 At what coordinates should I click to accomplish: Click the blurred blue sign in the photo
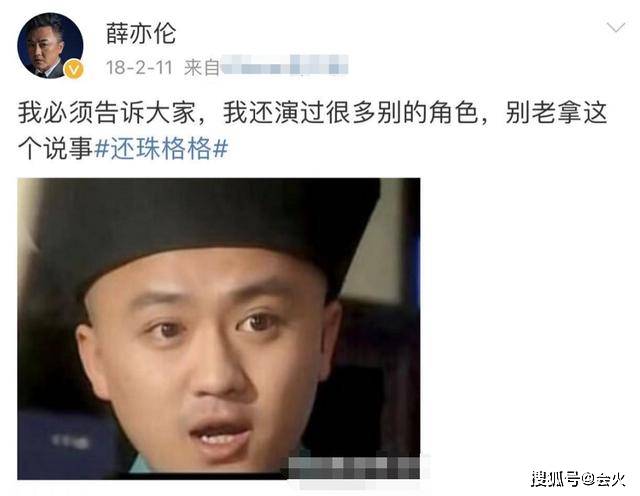[67, 443]
